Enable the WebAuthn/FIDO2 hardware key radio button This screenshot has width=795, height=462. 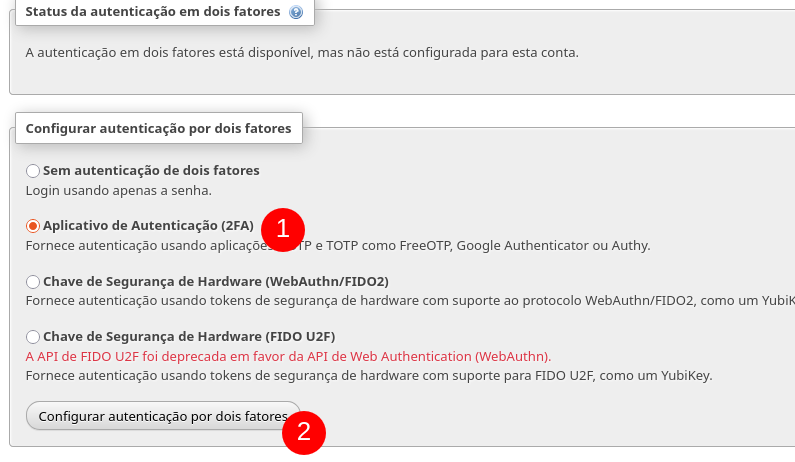pos(33,282)
